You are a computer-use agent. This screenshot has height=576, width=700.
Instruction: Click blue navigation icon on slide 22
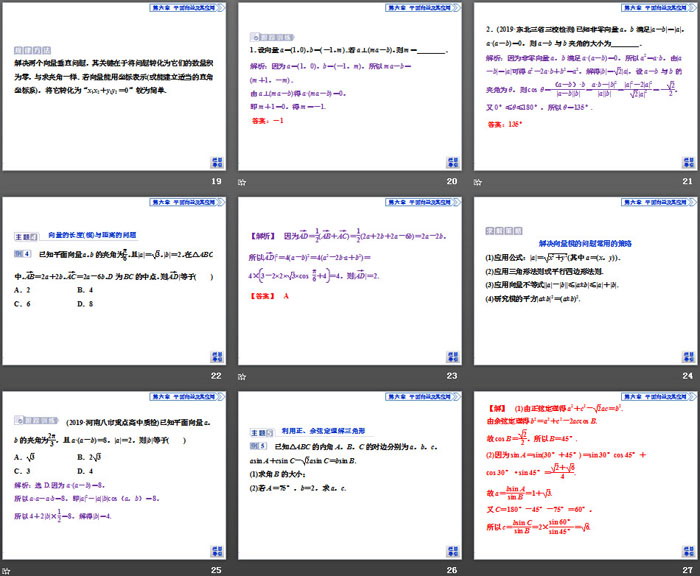[x=217, y=357]
